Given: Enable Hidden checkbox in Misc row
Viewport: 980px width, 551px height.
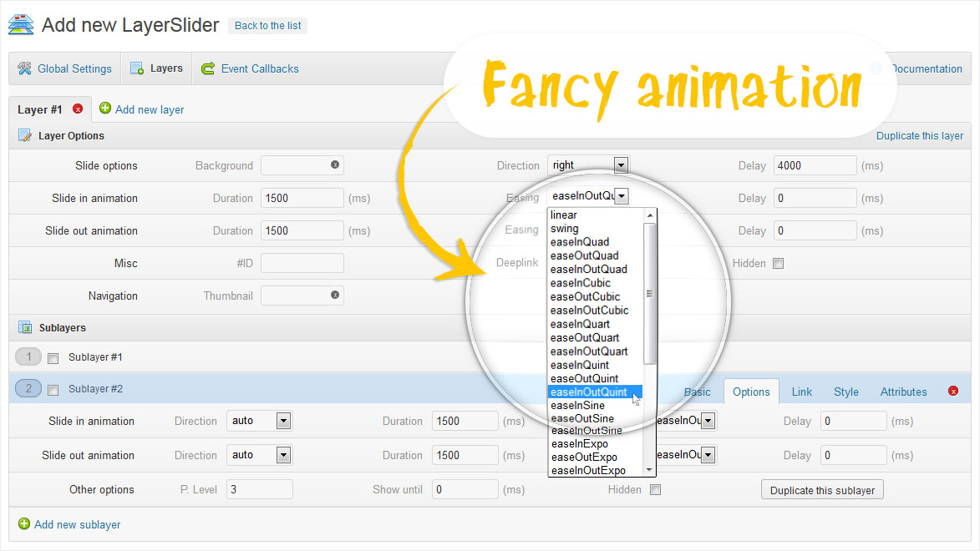Looking at the screenshot, I should click(x=778, y=264).
